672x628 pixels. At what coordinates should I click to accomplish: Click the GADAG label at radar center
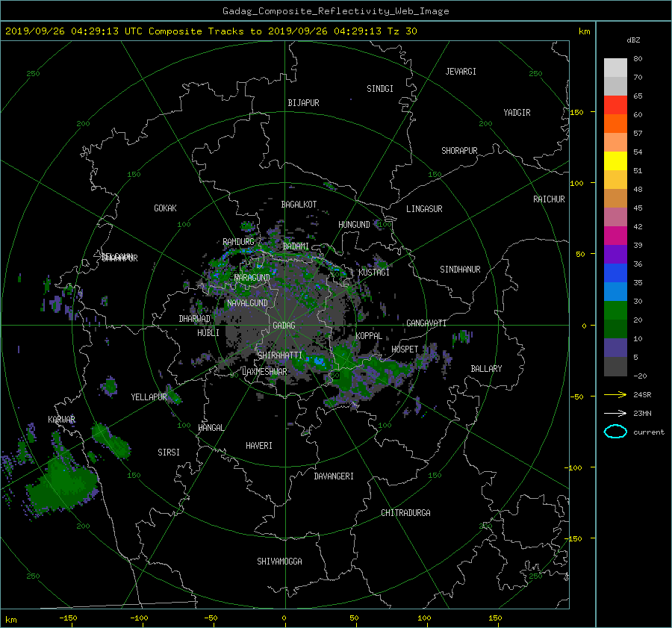coord(284,326)
